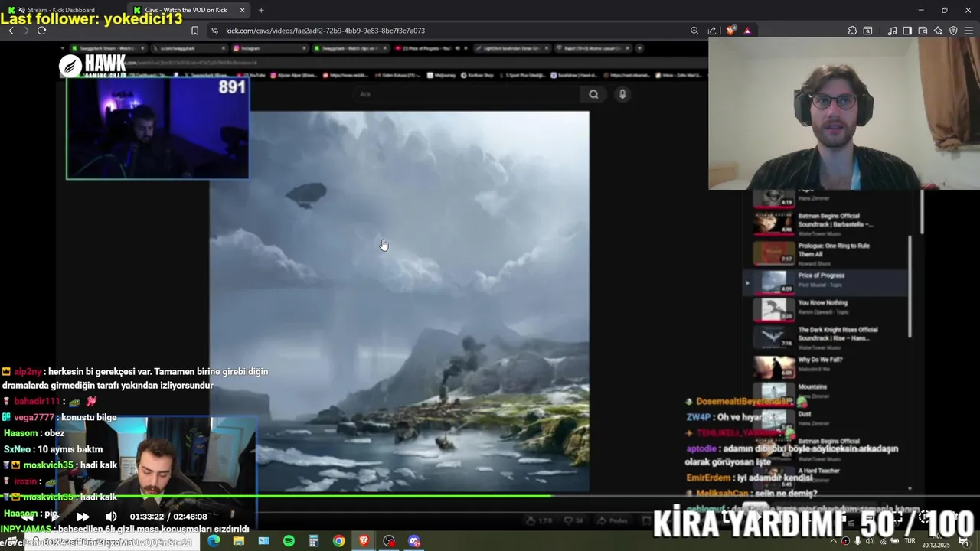Bookmark this page in Brave
This screenshot has height=551, width=980.
pyautogui.click(x=194, y=31)
